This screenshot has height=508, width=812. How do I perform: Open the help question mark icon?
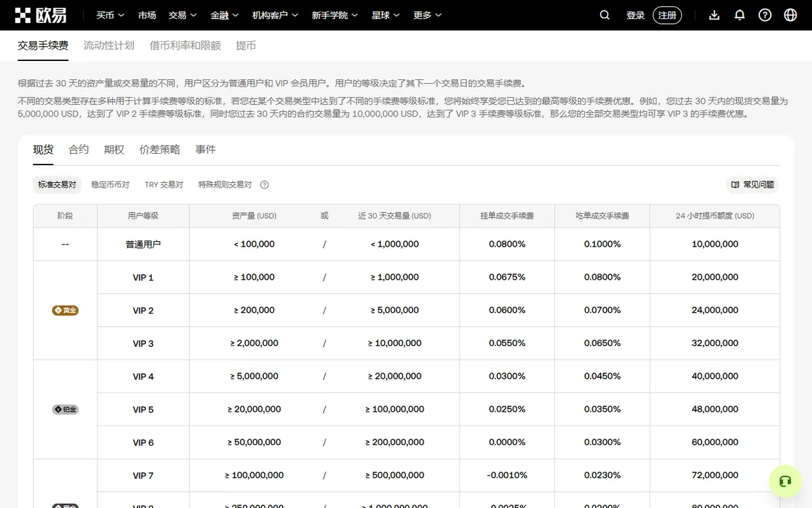(x=765, y=15)
